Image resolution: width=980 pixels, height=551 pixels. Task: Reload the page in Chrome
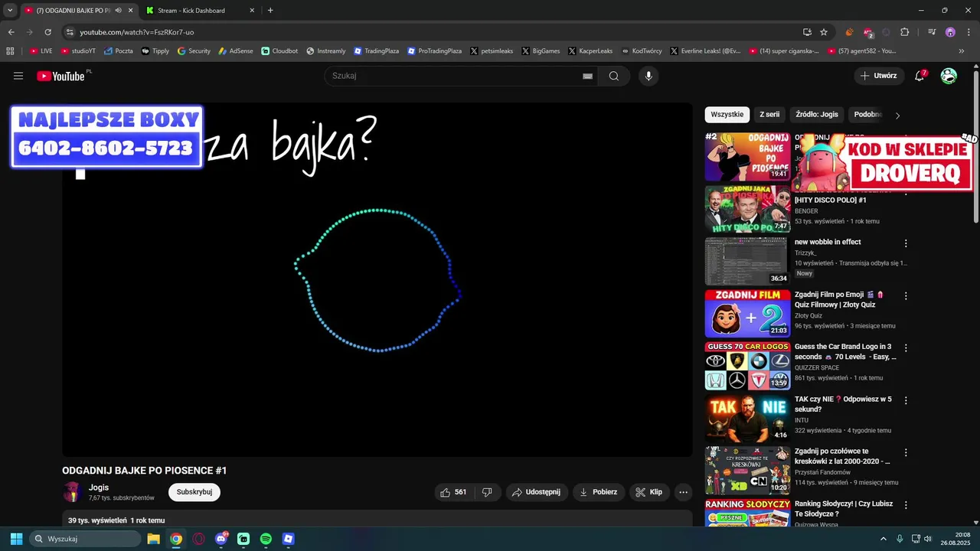pos(48,32)
